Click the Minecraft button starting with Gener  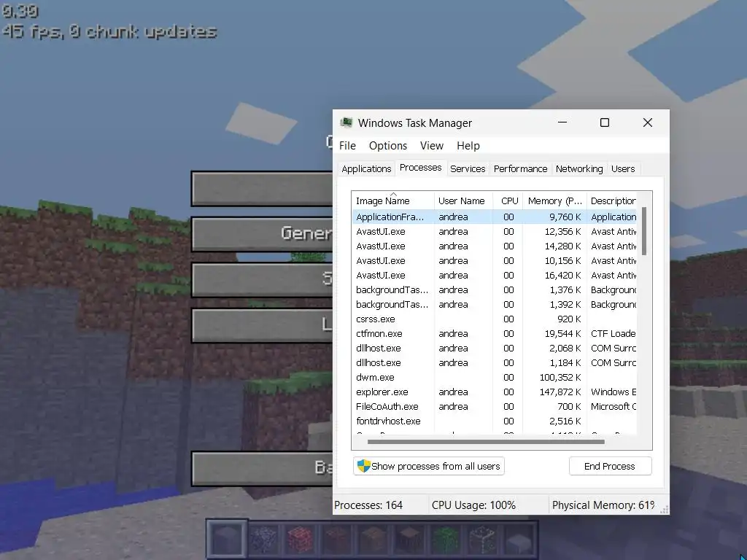262,234
